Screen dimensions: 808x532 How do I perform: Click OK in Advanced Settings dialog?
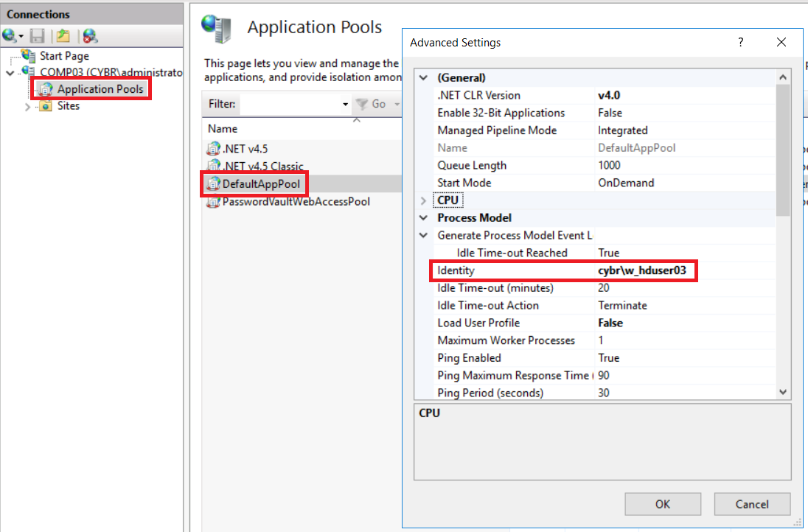(662, 504)
